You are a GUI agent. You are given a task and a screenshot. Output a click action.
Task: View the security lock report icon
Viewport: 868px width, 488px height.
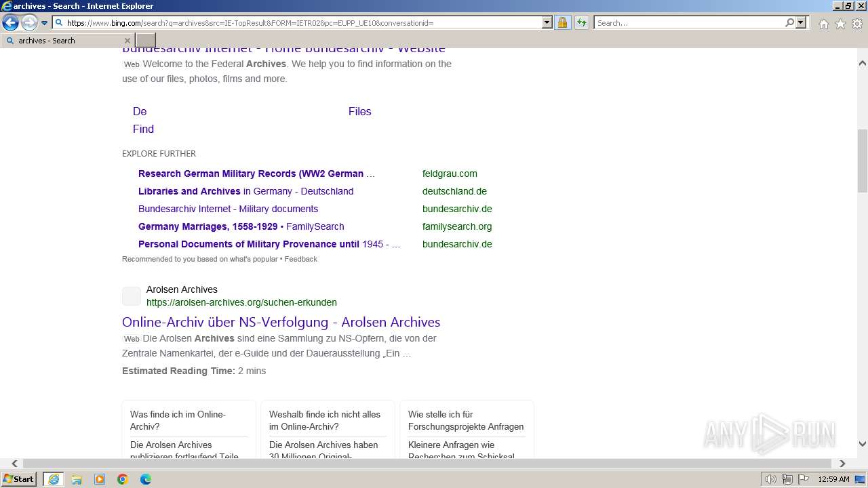tap(562, 22)
